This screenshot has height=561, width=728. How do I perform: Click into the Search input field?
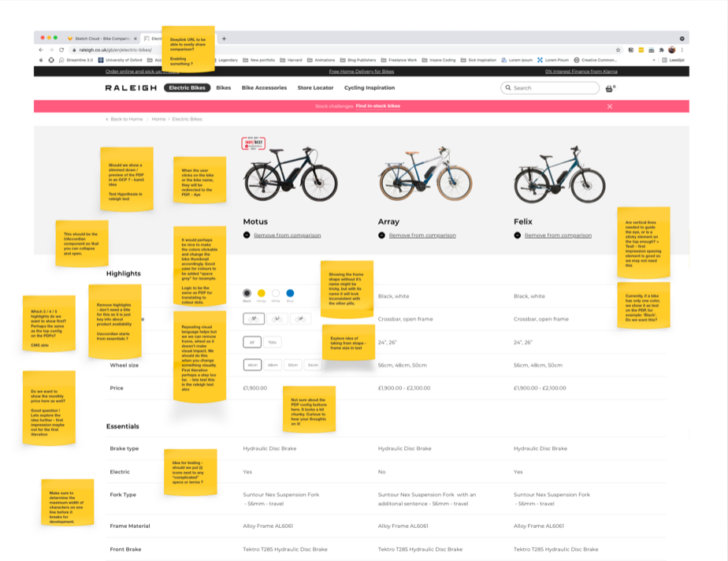click(550, 87)
